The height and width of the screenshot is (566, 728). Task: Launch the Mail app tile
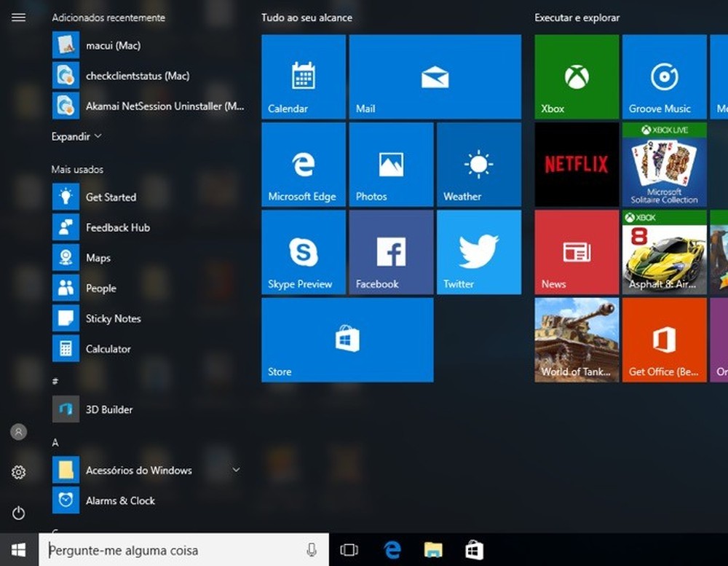tap(435, 76)
